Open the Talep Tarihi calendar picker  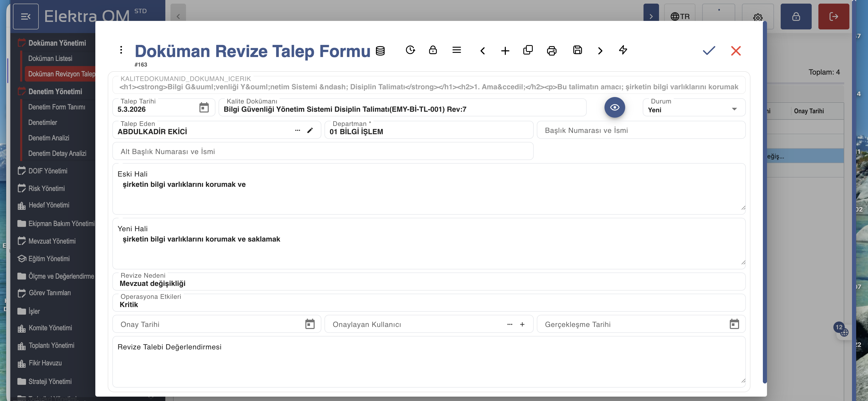(x=204, y=108)
